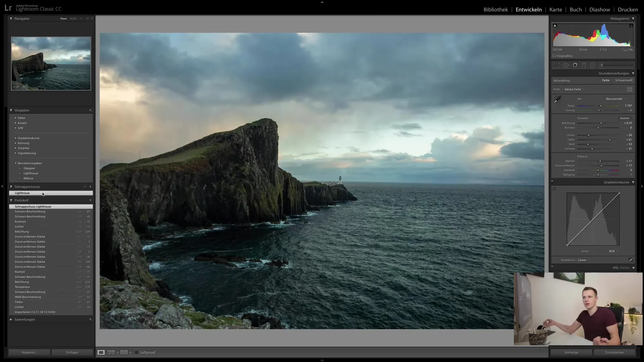
Task: Select Entwickeln from the top menu bar
Action: 529,9
